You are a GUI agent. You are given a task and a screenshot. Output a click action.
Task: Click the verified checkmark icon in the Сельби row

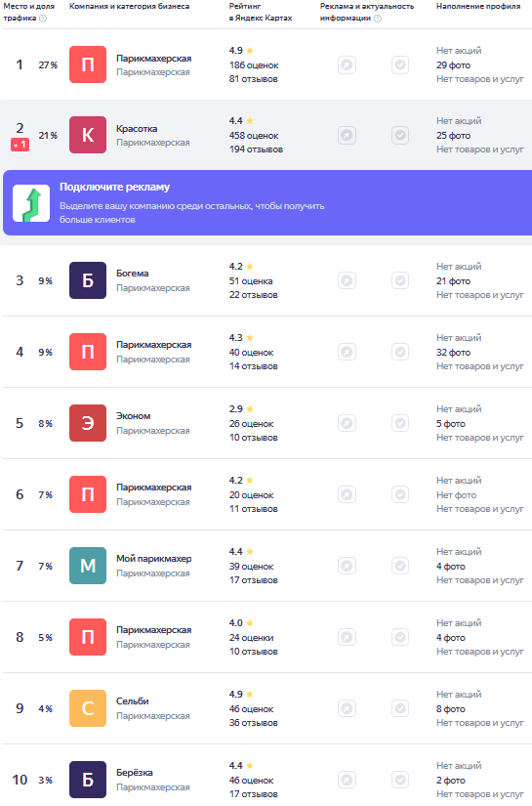point(400,709)
